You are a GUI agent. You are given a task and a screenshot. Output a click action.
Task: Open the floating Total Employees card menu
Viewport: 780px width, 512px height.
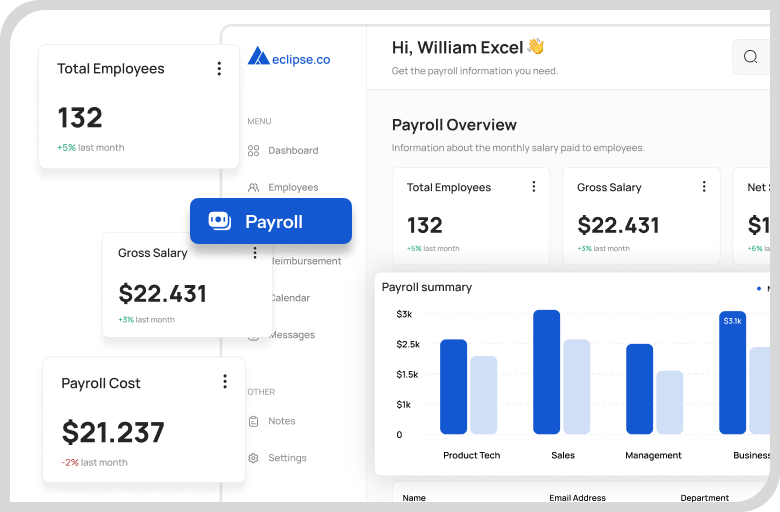[x=219, y=69]
